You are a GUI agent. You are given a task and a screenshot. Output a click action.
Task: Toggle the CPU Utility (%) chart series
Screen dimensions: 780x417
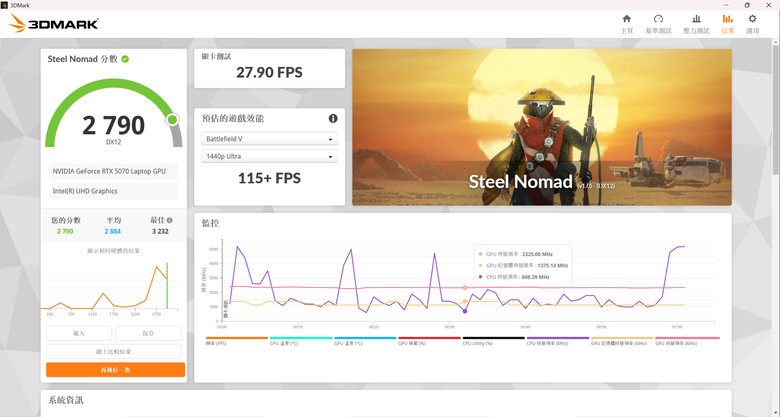click(x=493, y=341)
